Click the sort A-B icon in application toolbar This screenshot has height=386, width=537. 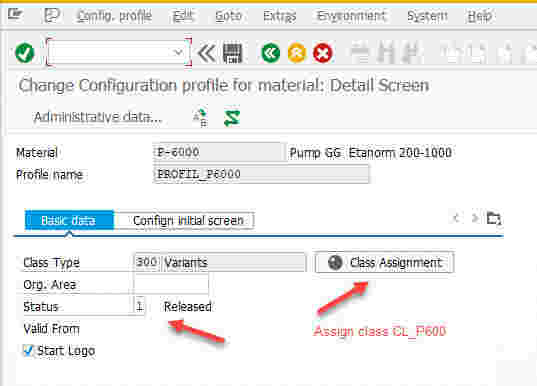click(200, 117)
